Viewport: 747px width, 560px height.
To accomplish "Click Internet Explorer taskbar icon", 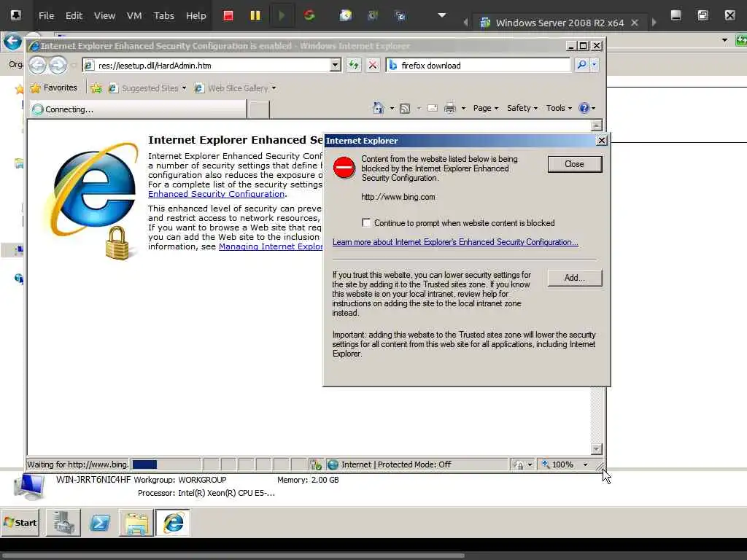I will tap(173, 522).
